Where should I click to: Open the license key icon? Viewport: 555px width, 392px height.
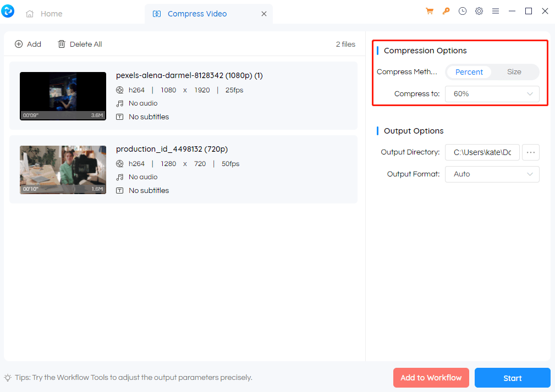[446, 11]
